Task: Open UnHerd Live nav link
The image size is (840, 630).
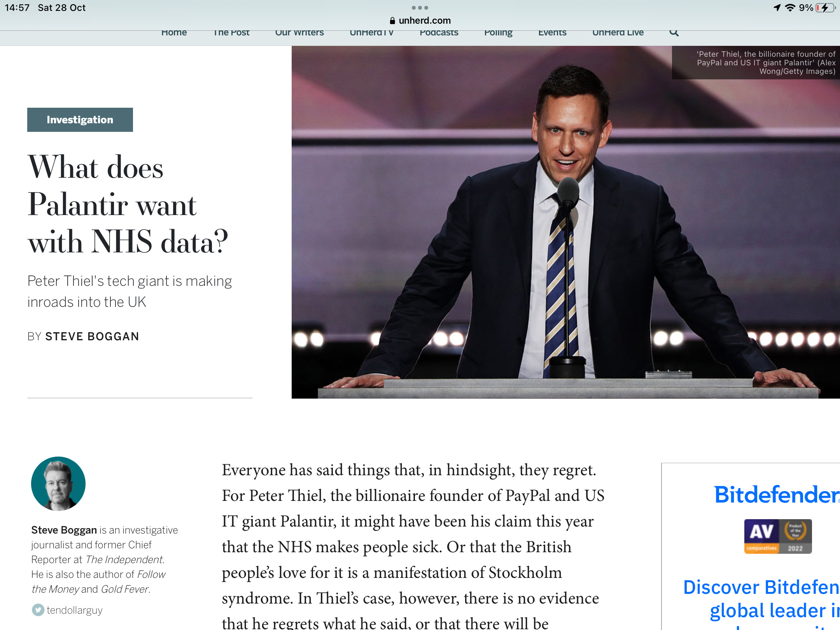Action: (618, 33)
